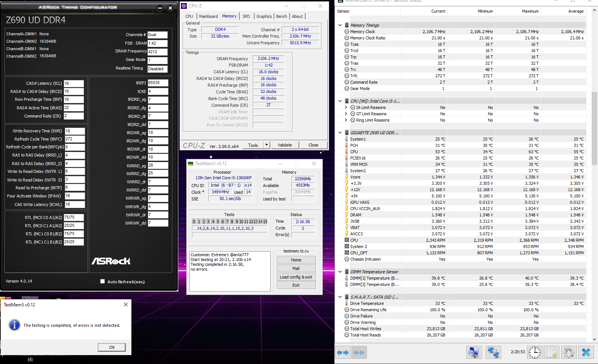
Task: Click the Close button in CPU-Z
Action: tap(313, 145)
